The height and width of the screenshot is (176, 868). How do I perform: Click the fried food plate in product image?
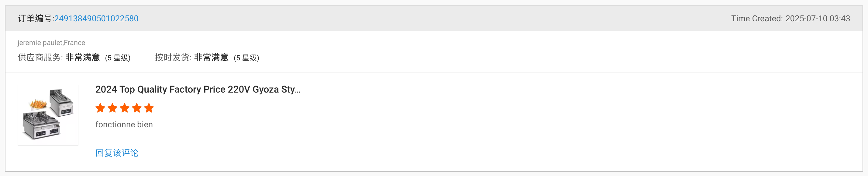[x=38, y=104]
